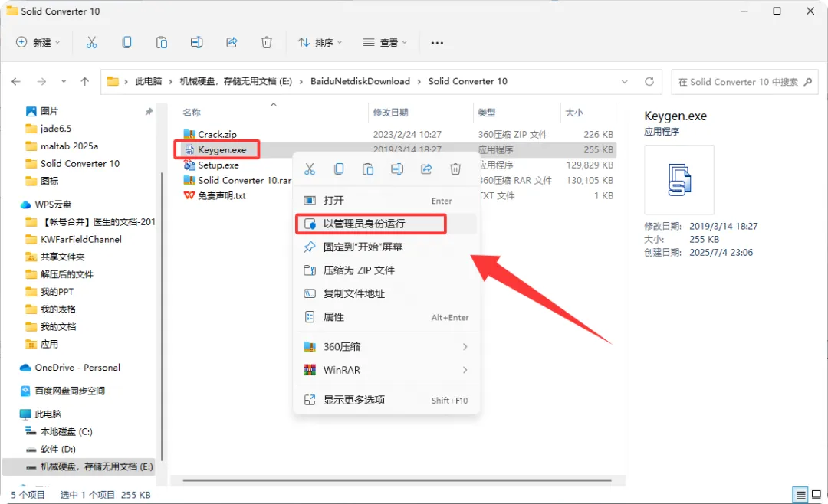
Task: Expand the address bar history dropdown
Action: 625,82
